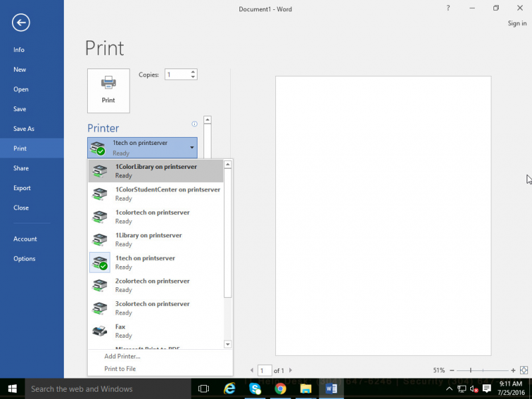This screenshot has width=532, height=399.
Task: Select 2colortech on printserver printer
Action: (156, 285)
